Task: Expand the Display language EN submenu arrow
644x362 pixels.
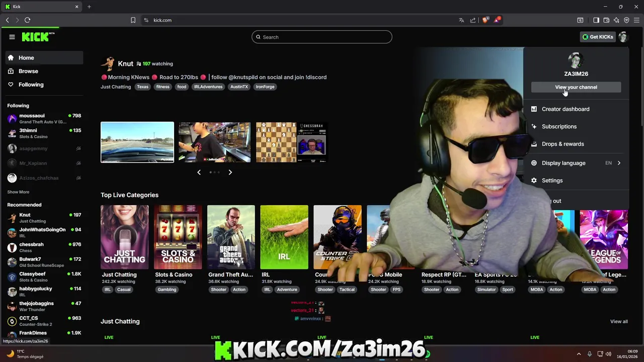Action: (x=619, y=163)
